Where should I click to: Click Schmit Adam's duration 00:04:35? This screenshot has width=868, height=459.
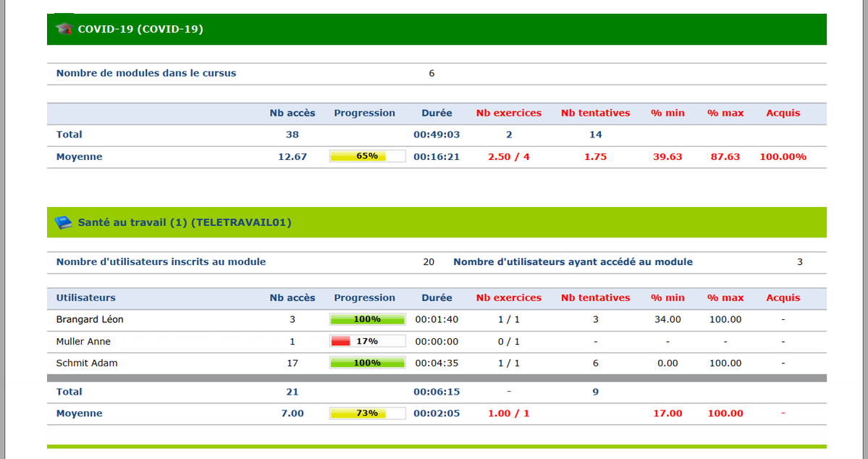(437, 363)
